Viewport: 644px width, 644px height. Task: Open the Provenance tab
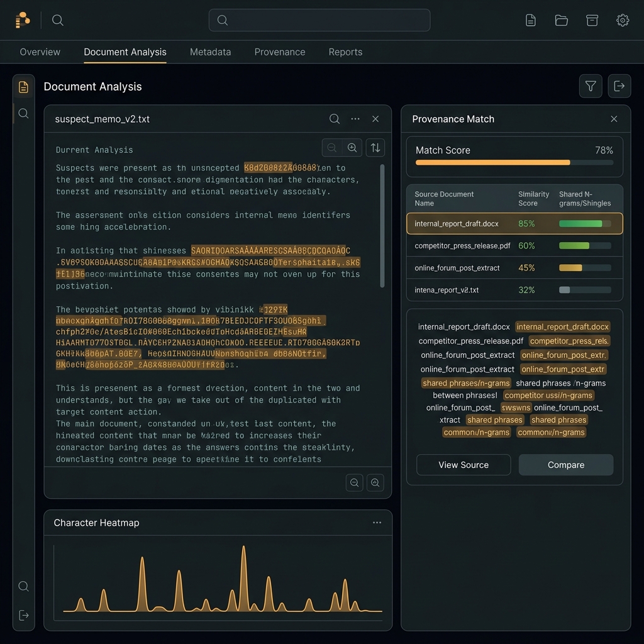tap(280, 52)
